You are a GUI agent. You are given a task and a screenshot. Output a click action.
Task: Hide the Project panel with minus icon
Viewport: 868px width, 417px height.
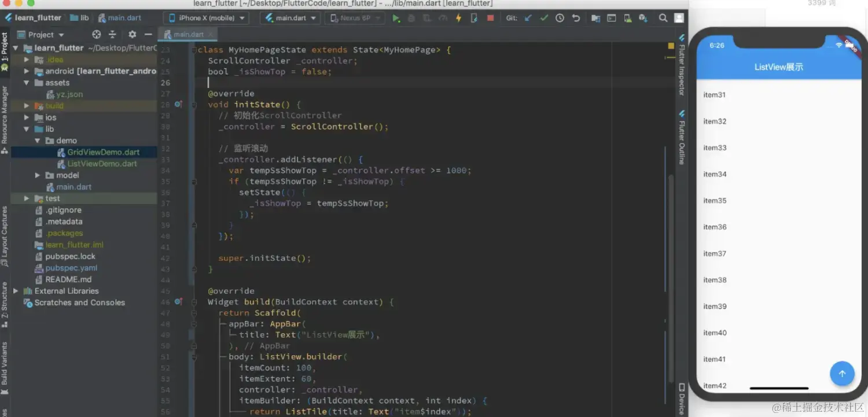tap(148, 35)
